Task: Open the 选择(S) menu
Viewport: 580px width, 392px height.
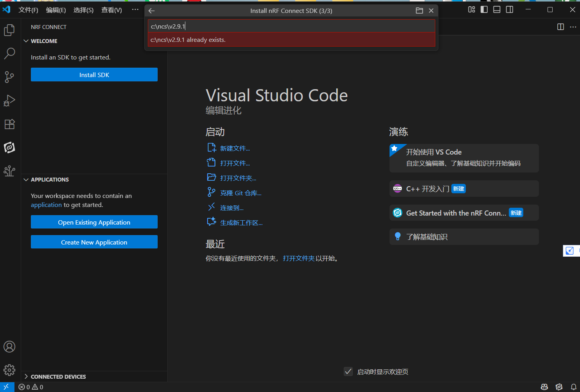Action: [84, 10]
